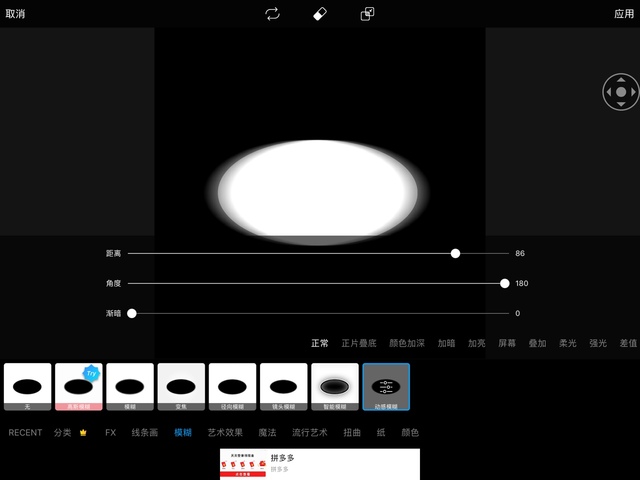The height and width of the screenshot is (480, 640).
Task: Apply the 无 (none) effect thumbnail
Action: [27, 387]
